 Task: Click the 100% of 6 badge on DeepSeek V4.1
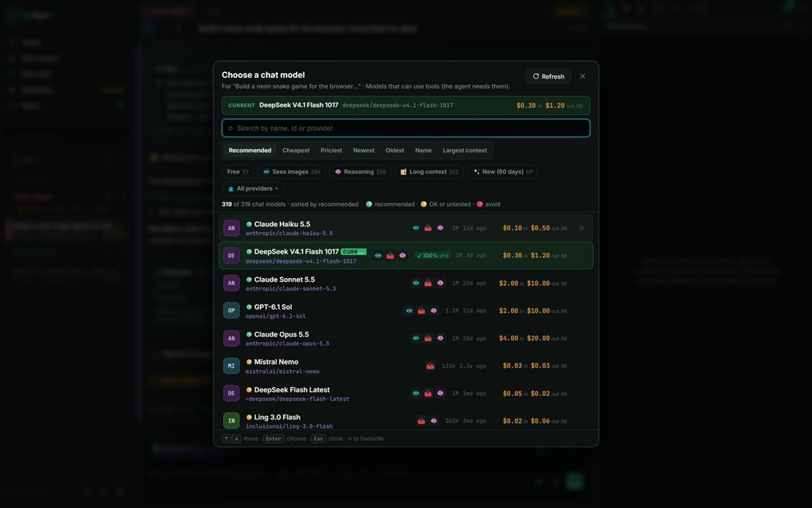click(x=432, y=256)
